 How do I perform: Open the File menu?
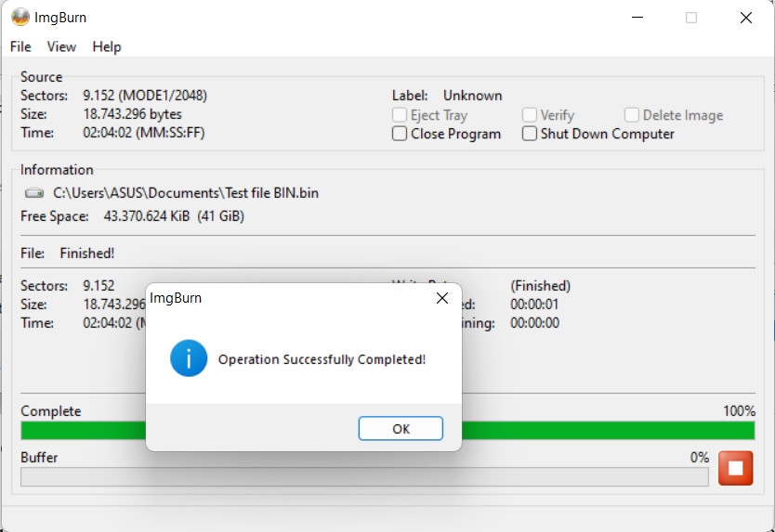coord(20,46)
